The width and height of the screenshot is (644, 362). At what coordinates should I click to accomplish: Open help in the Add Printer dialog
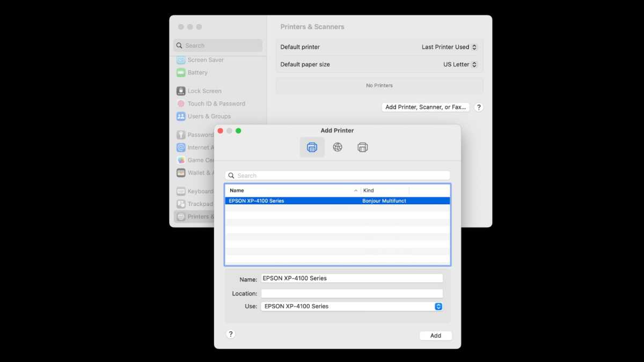tap(231, 334)
